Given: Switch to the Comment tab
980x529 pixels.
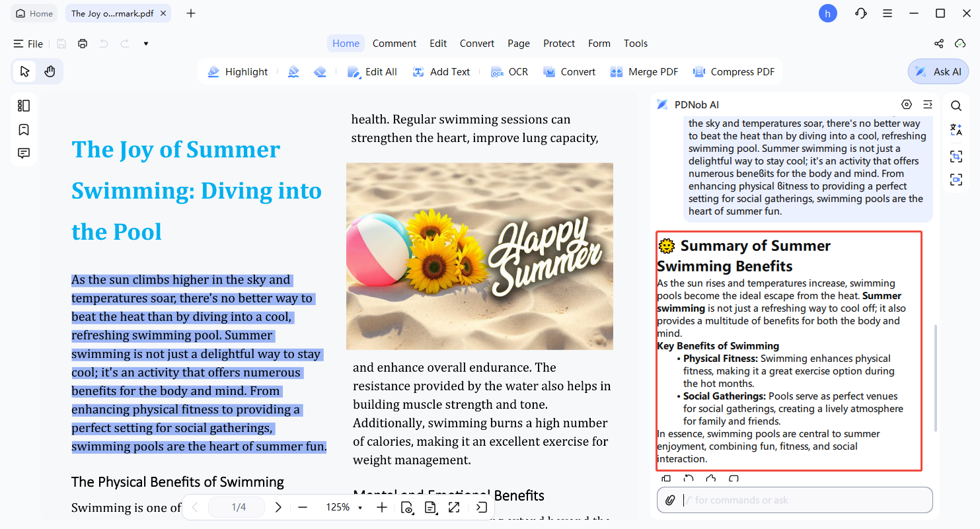Looking at the screenshot, I should [394, 44].
